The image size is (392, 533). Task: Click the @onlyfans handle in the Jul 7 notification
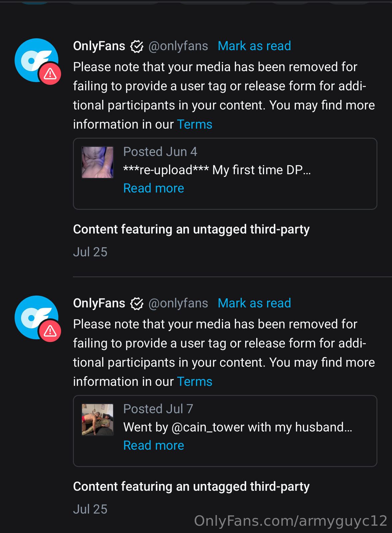(x=178, y=303)
